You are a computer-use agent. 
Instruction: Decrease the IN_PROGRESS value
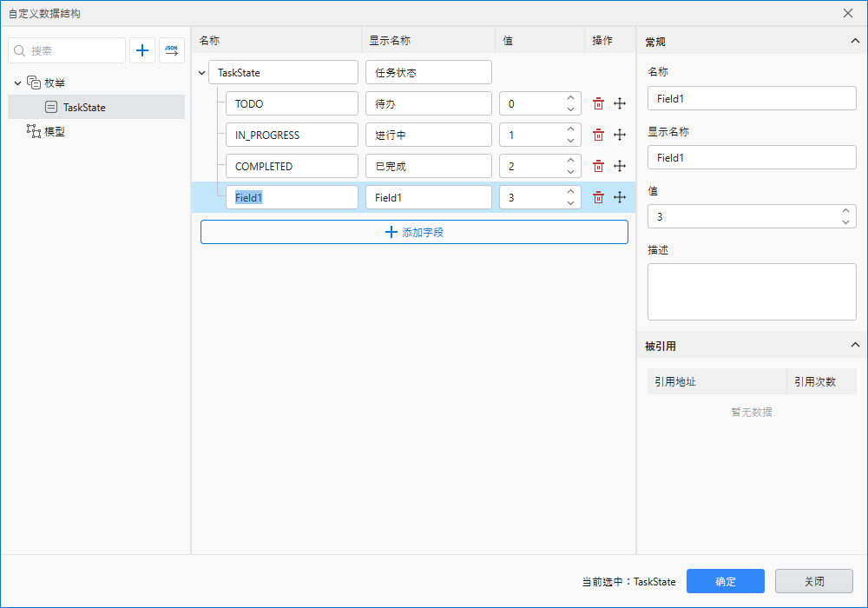tap(571, 141)
